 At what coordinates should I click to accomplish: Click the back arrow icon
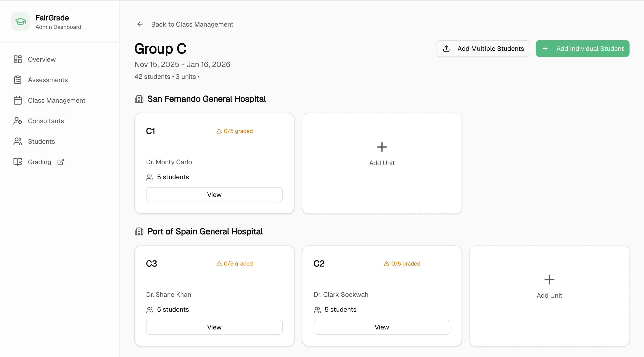pos(140,24)
